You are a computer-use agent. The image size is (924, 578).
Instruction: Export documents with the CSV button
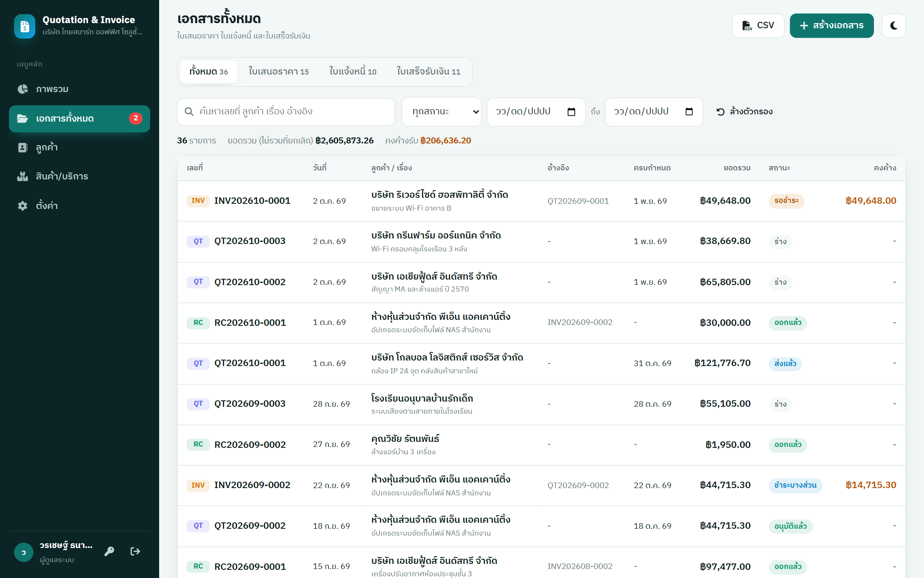point(758,26)
